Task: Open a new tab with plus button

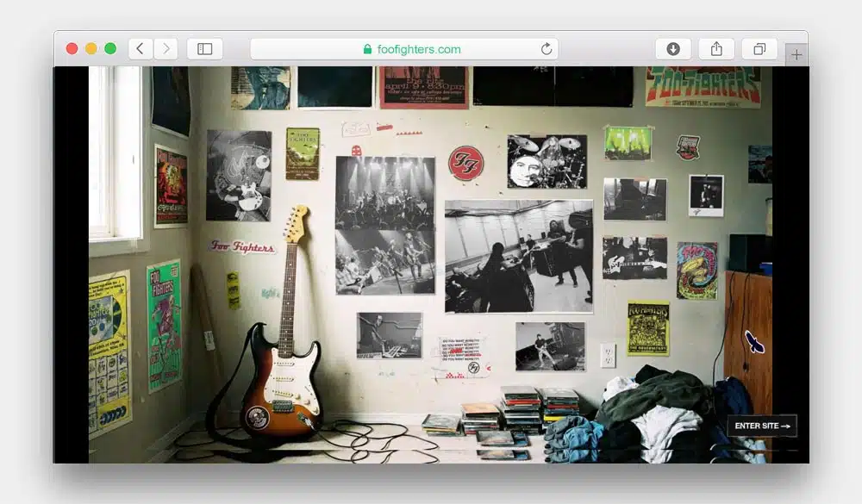Action: (x=796, y=54)
